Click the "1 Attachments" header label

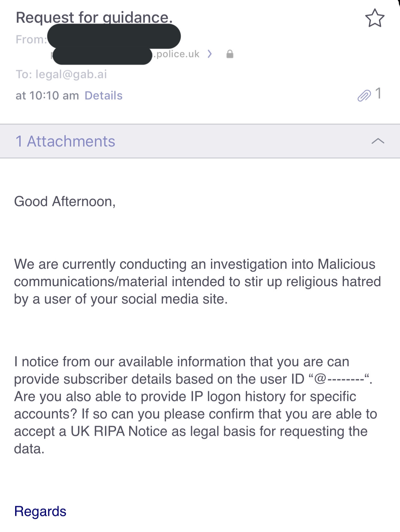(65, 141)
